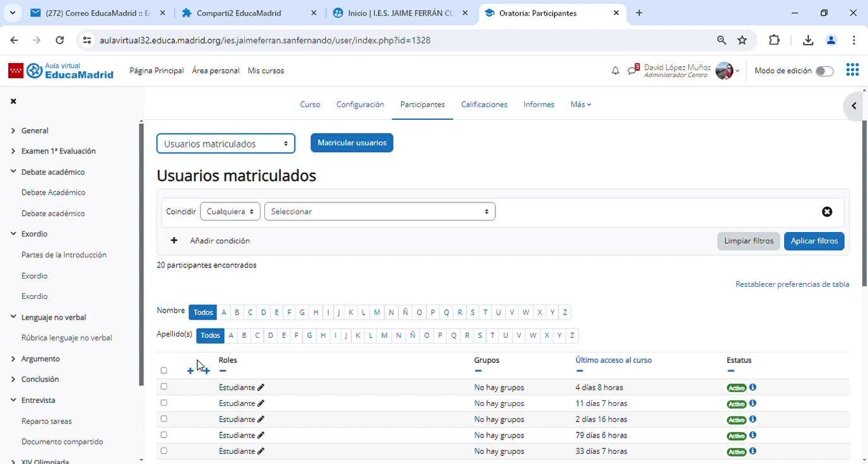The width and height of the screenshot is (868, 464).
Task: Open the Más menu
Action: [580, 105]
